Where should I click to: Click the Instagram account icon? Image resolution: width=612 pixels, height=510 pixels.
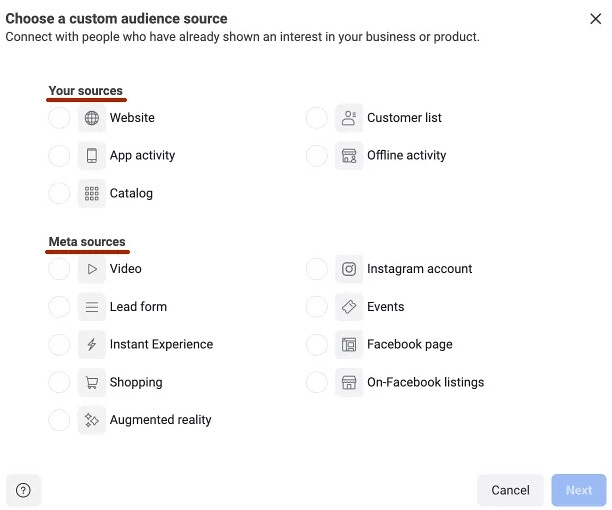349,269
